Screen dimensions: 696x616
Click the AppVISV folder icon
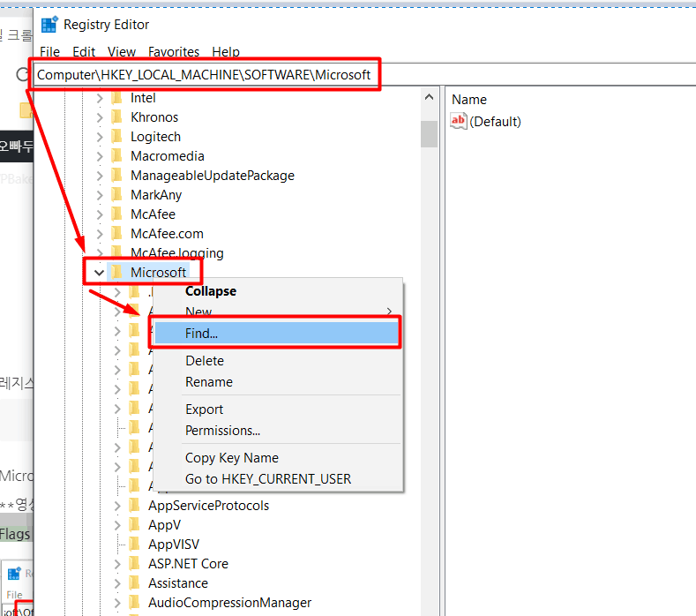(134, 544)
